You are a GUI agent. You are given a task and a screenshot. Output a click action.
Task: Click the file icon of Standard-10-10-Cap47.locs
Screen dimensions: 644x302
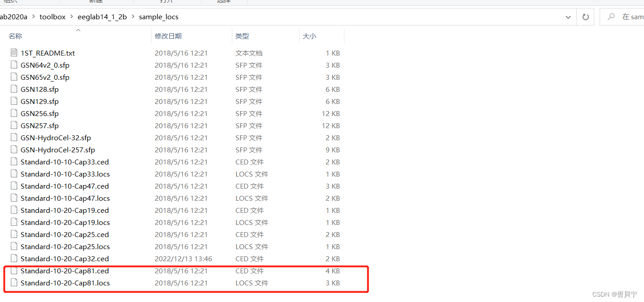pos(13,198)
